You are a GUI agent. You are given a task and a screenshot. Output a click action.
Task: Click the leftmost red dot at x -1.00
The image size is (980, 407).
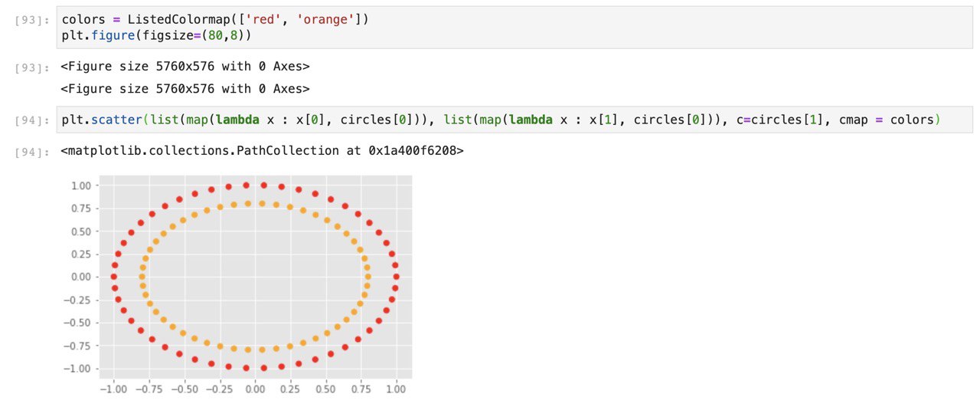click(x=114, y=277)
